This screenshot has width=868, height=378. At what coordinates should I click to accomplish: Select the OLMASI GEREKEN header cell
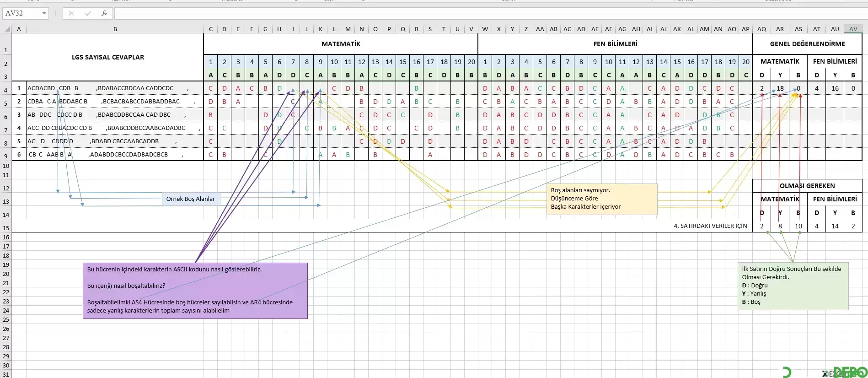coord(807,186)
